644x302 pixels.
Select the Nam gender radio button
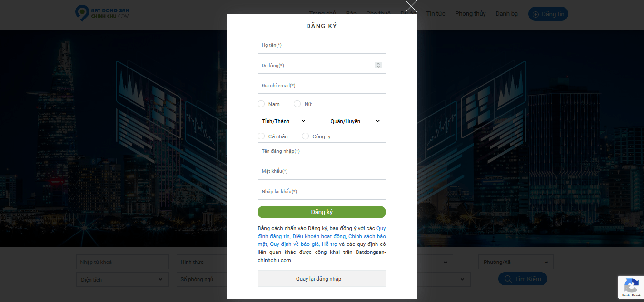pos(261,104)
